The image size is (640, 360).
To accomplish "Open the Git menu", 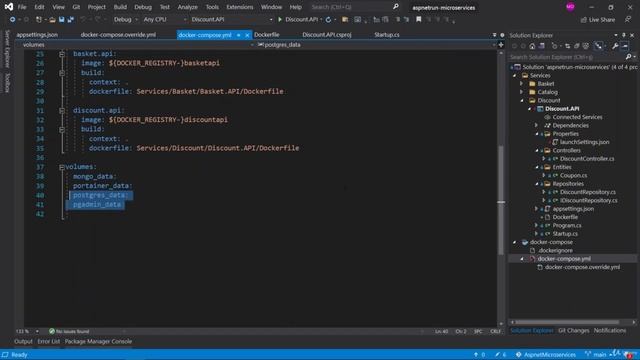I will [x=76, y=7].
